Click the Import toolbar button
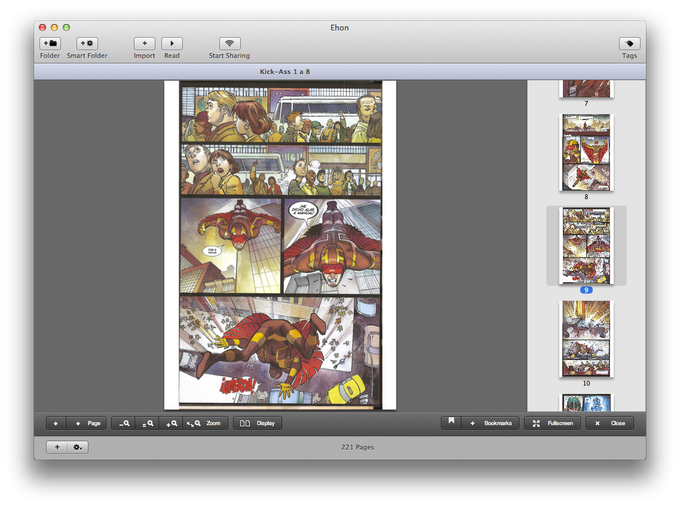The image size is (680, 507). point(144,43)
